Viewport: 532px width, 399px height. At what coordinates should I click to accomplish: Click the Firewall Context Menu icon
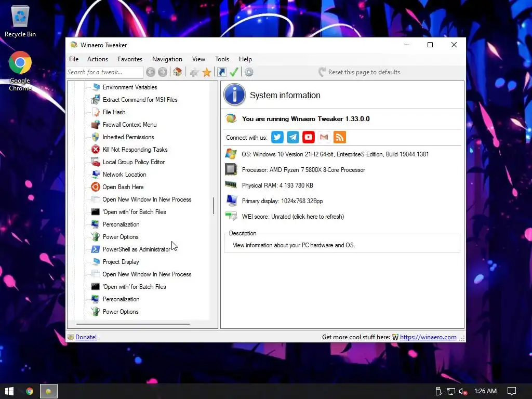click(x=96, y=125)
